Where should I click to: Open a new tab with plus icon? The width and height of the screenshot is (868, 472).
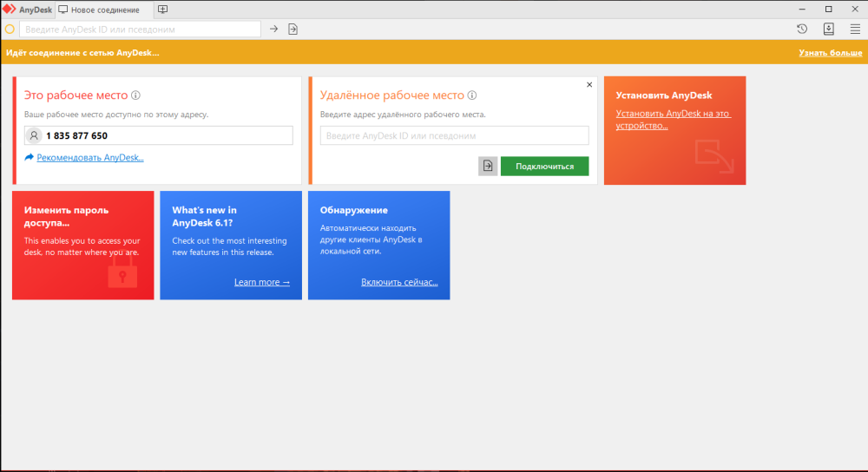click(163, 10)
